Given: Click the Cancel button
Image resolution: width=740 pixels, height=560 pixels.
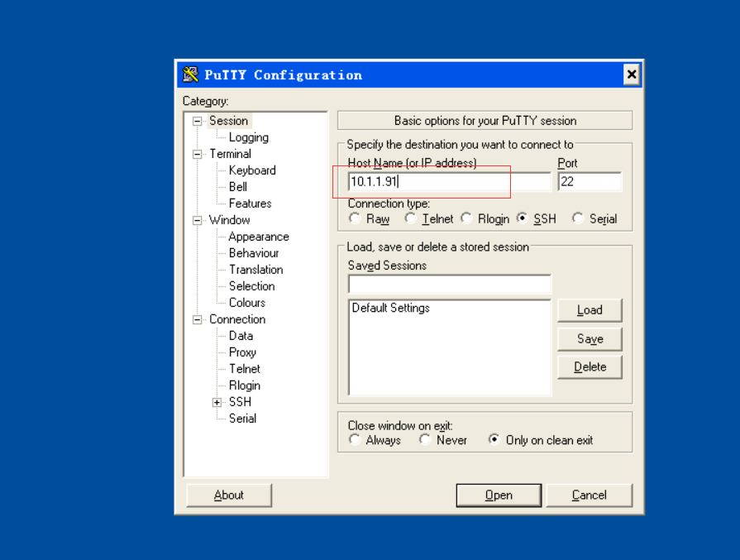Looking at the screenshot, I should pos(589,495).
